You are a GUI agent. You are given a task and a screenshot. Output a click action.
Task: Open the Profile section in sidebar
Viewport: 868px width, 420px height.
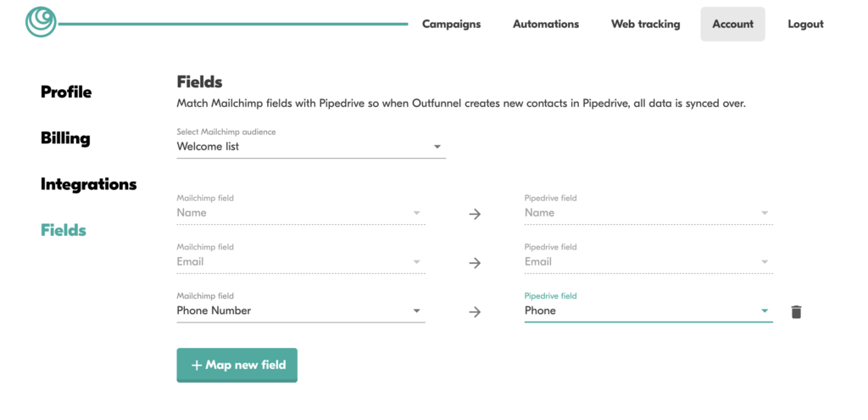point(66,92)
